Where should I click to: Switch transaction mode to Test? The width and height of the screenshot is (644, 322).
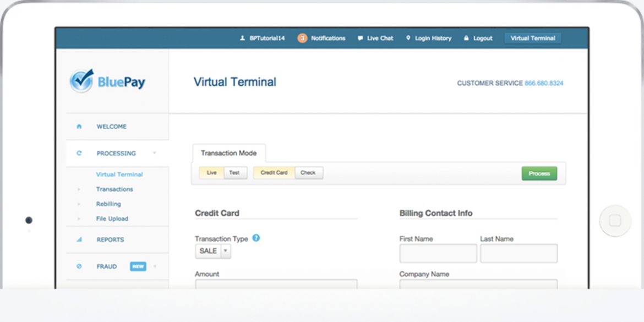(234, 172)
